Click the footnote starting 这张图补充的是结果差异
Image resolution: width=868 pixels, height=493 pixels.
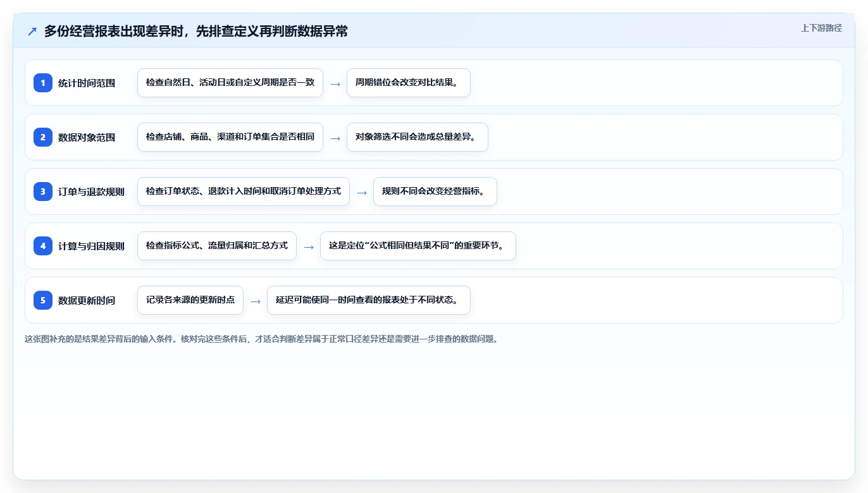coord(261,339)
